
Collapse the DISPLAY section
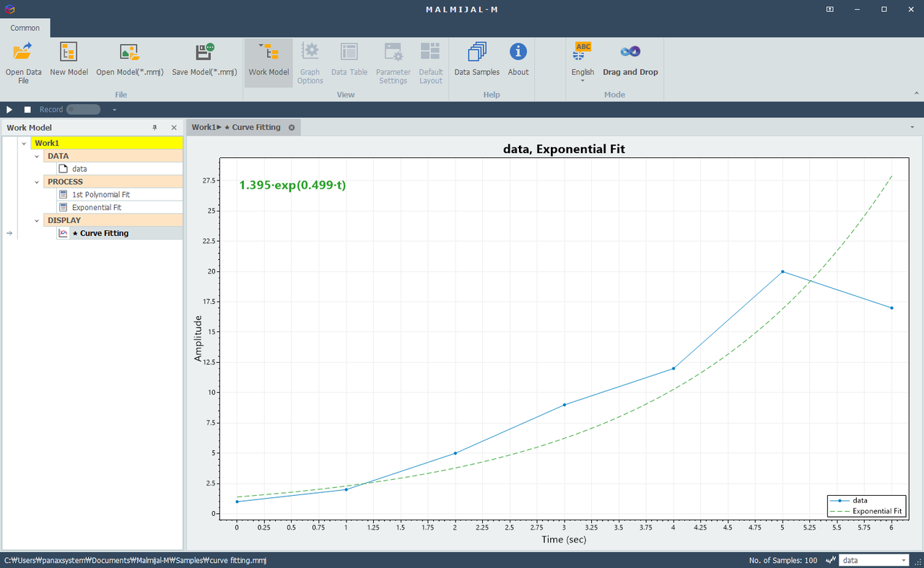point(37,220)
